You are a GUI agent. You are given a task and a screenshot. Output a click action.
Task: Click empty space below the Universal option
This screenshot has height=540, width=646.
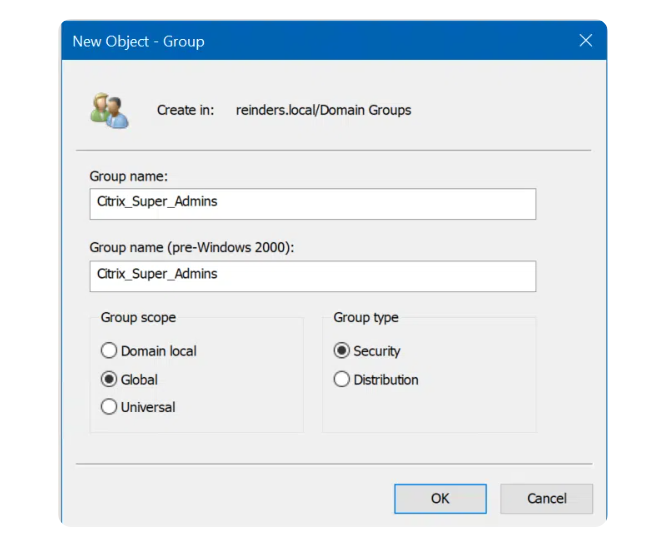click(x=200, y=424)
